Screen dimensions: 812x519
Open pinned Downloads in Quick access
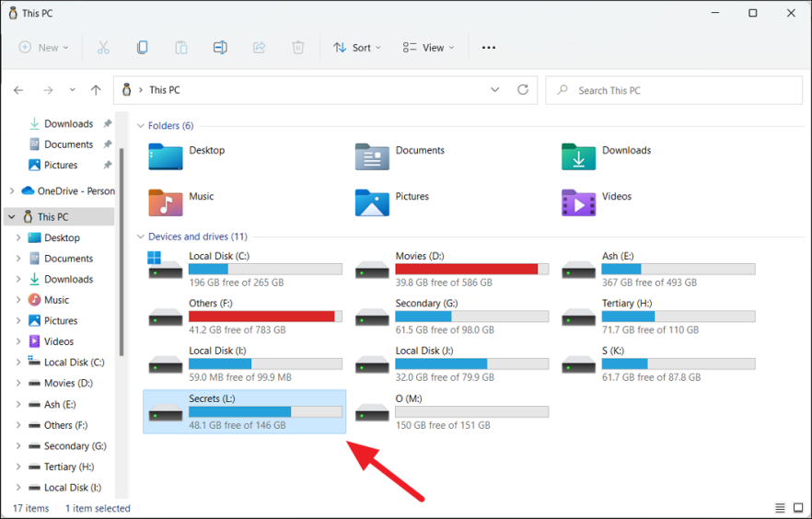coord(68,123)
